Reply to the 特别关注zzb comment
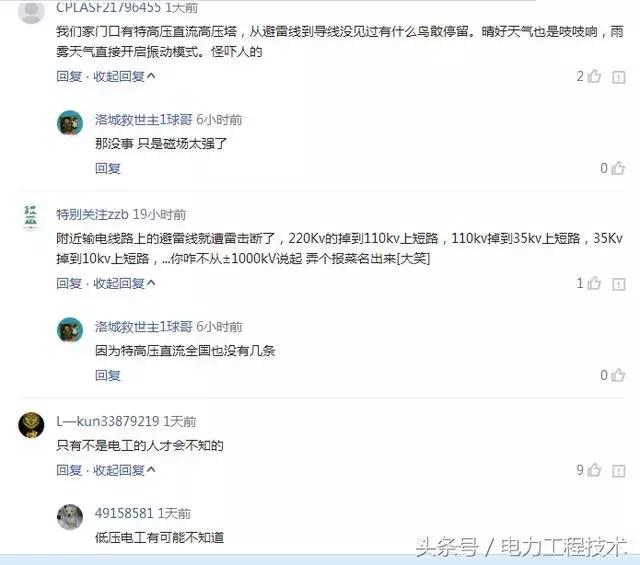 click(x=69, y=283)
